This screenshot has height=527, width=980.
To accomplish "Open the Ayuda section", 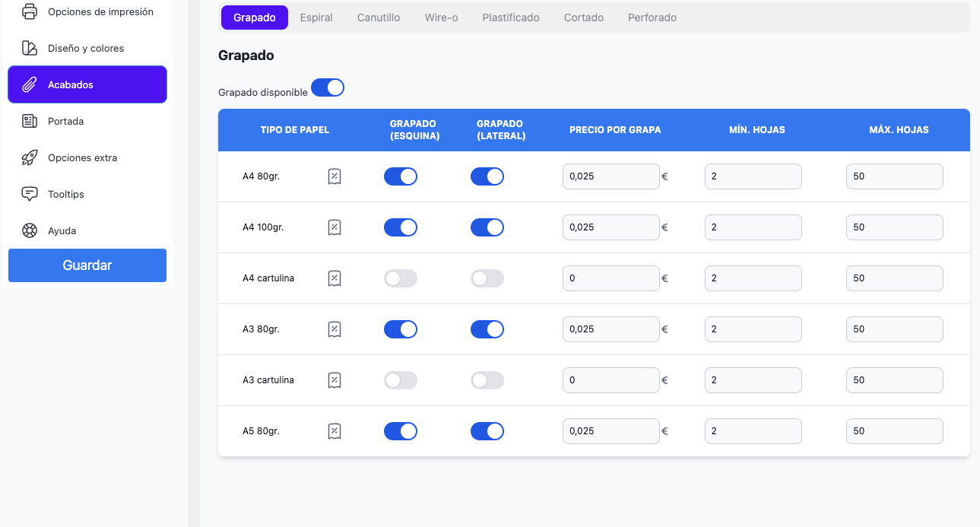I will pyautogui.click(x=87, y=230).
